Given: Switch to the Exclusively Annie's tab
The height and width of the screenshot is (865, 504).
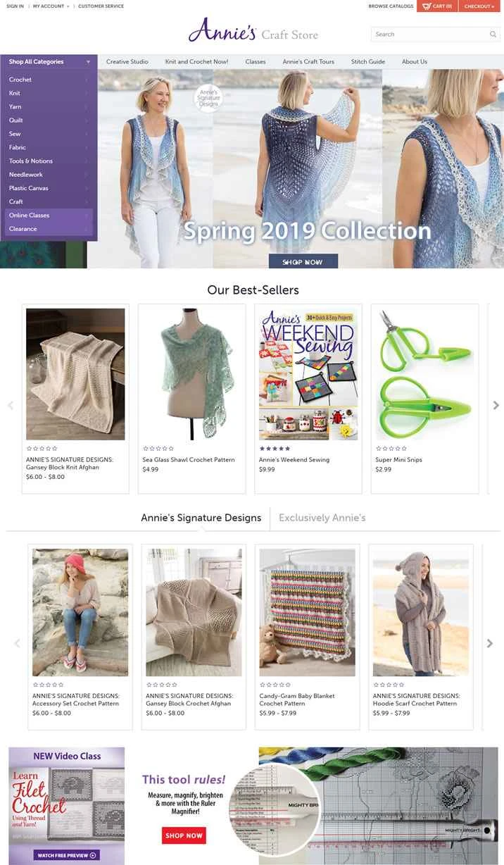Looking at the screenshot, I should pyautogui.click(x=322, y=518).
